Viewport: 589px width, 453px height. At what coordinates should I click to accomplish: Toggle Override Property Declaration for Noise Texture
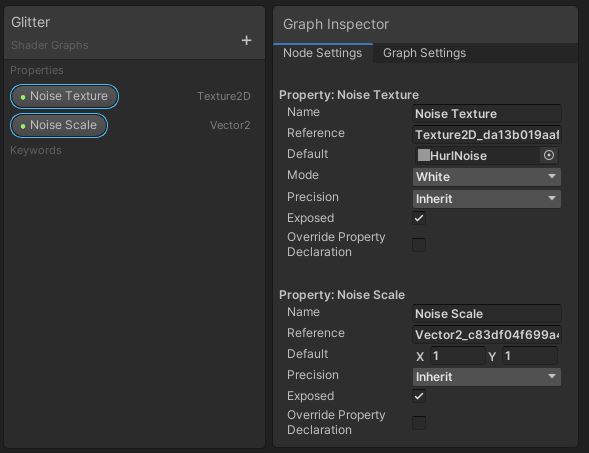tap(419, 245)
